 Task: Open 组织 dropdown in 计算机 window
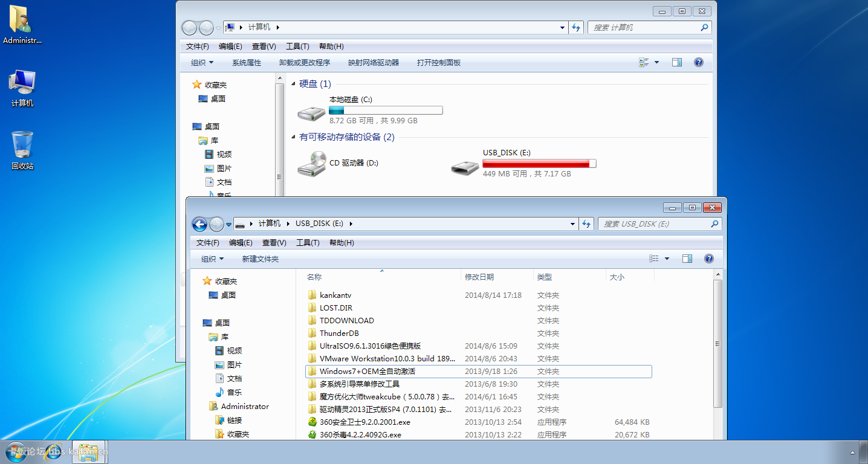[202, 62]
